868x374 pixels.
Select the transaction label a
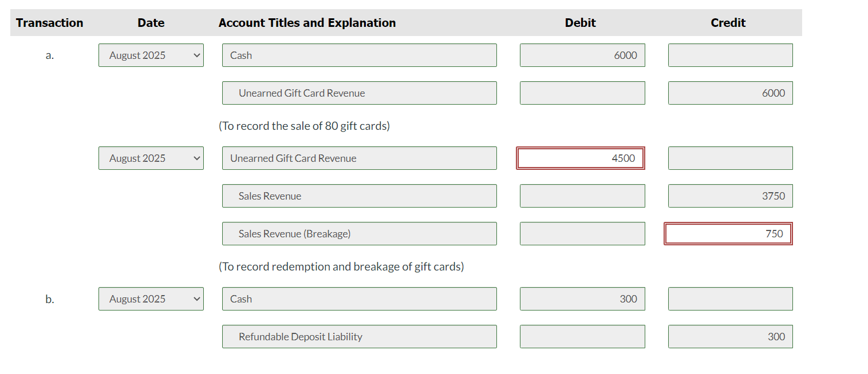coord(49,55)
